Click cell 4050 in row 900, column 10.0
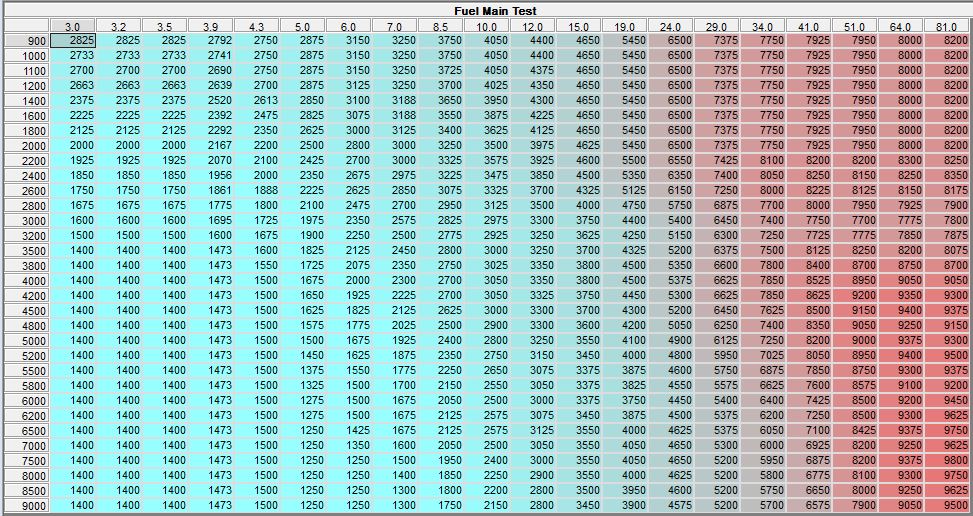The height and width of the screenshot is (516, 973). tap(486, 40)
